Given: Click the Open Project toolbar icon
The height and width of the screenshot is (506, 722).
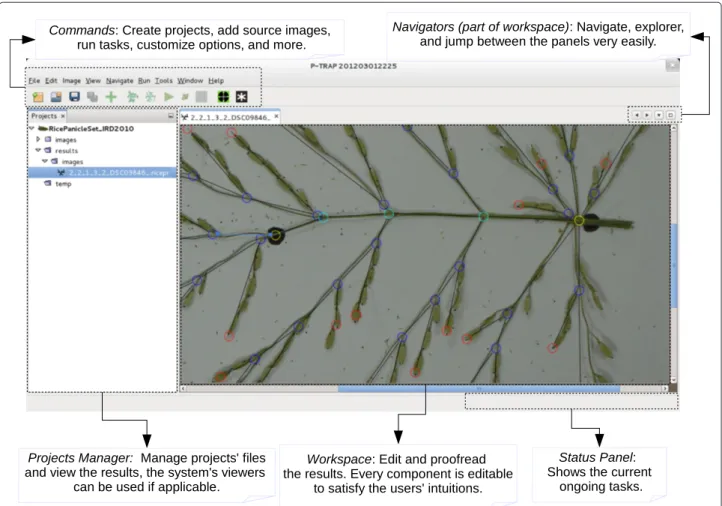Looking at the screenshot, I should 56,97.
